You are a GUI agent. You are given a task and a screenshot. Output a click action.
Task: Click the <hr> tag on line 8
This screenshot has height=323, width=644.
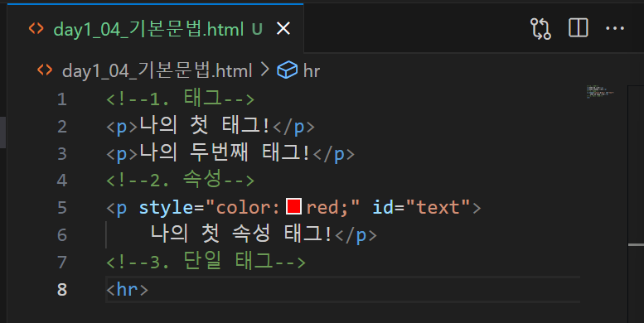(x=127, y=289)
